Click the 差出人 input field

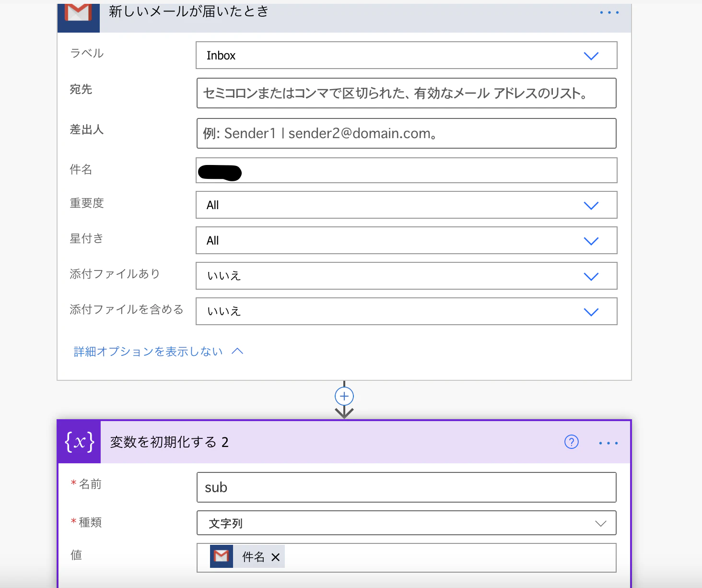[x=407, y=133]
